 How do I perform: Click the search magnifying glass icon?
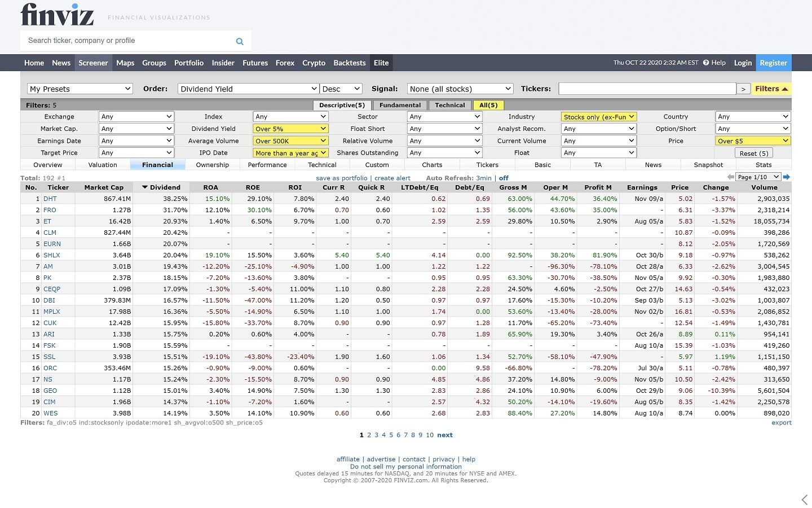[x=239, y=41]
